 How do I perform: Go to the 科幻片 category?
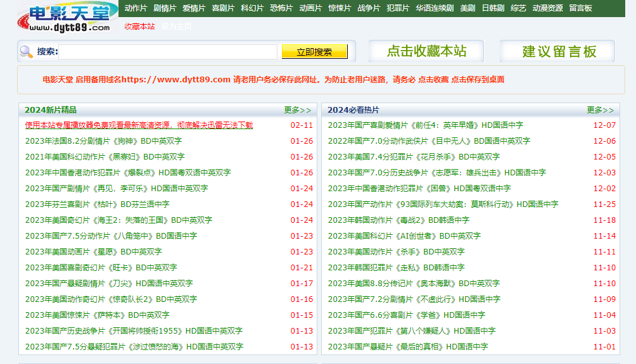(x=252, y=8)
